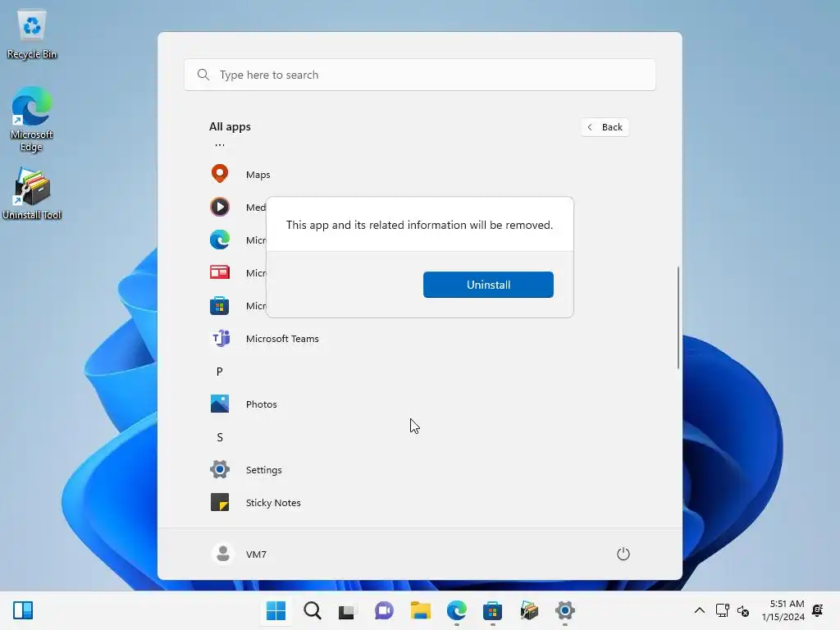Open File Explorer on the taskbar
This screenshot has height=630, width=840.
(x=421, y=610)
